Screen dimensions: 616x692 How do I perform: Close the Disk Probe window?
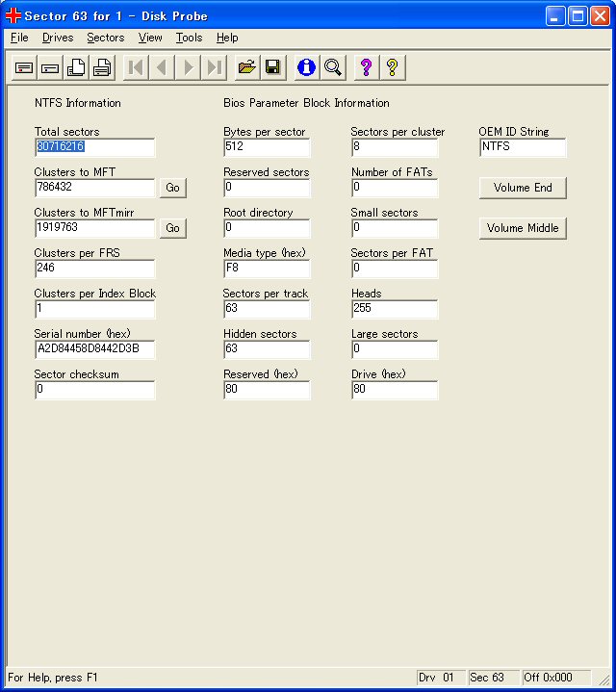pyautogui.click(x=600, y=16)
